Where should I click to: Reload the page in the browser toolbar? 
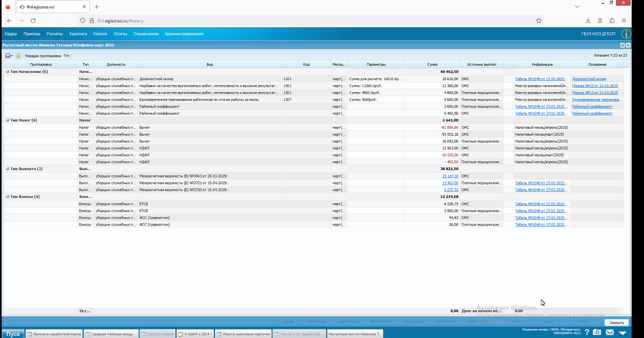coord(33,20)
